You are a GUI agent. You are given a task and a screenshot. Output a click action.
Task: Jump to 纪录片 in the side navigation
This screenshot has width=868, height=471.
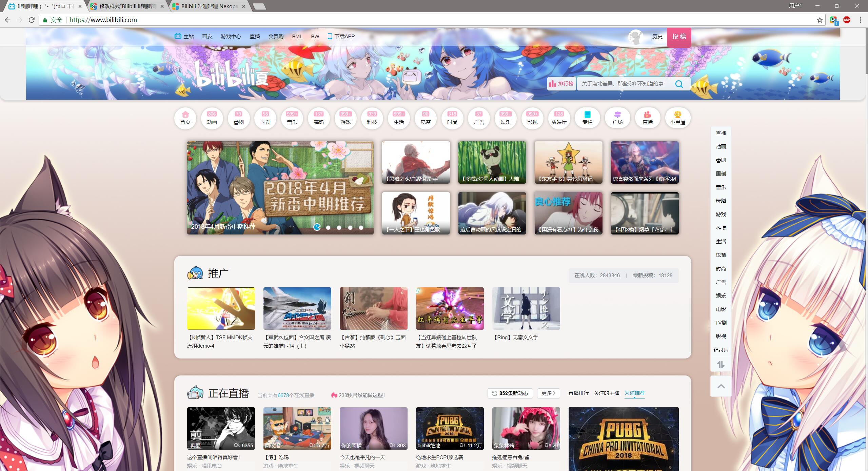tap(721, 350)
